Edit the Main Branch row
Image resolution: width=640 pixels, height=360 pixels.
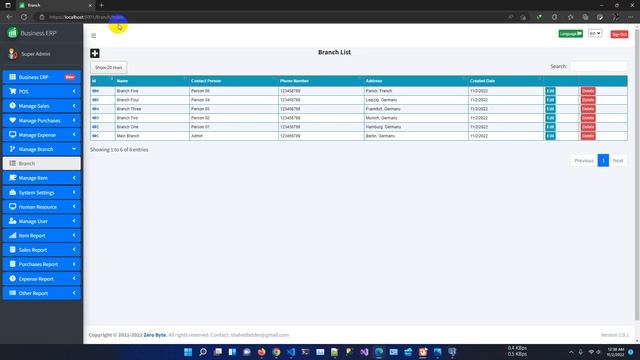pos(550,136)
